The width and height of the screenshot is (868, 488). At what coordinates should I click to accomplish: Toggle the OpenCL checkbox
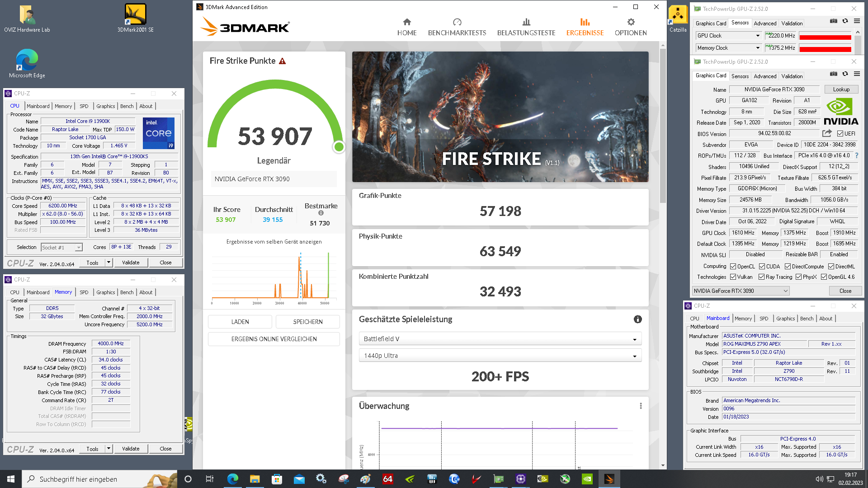pos(733,267)
